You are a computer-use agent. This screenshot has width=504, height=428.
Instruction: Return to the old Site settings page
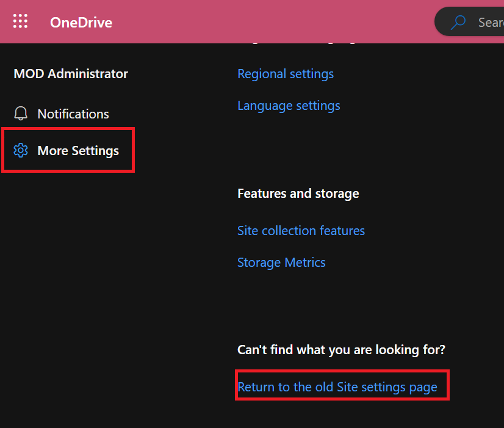pyautogui.click(x=337, y=387)
